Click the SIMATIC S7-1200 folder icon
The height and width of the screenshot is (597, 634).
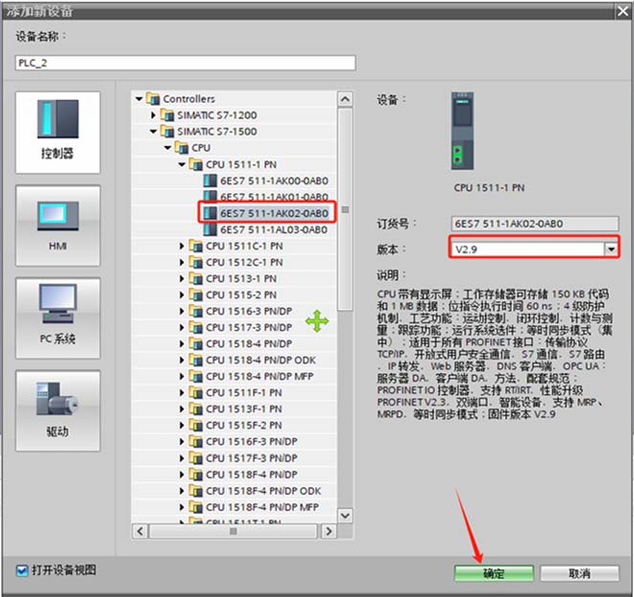point(167,115)
